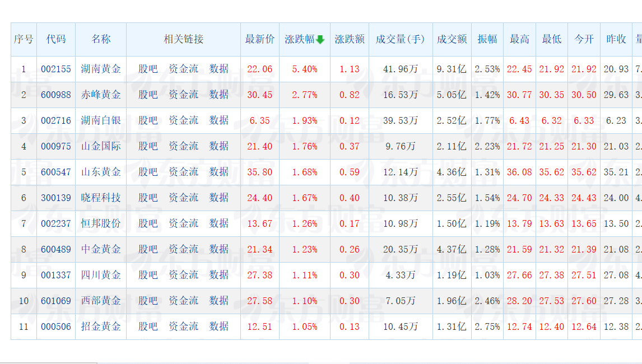Select low price 21.25 of 山金国际
Image resolution: width=642 pixels, height=364 pixels.
(551, 147)
